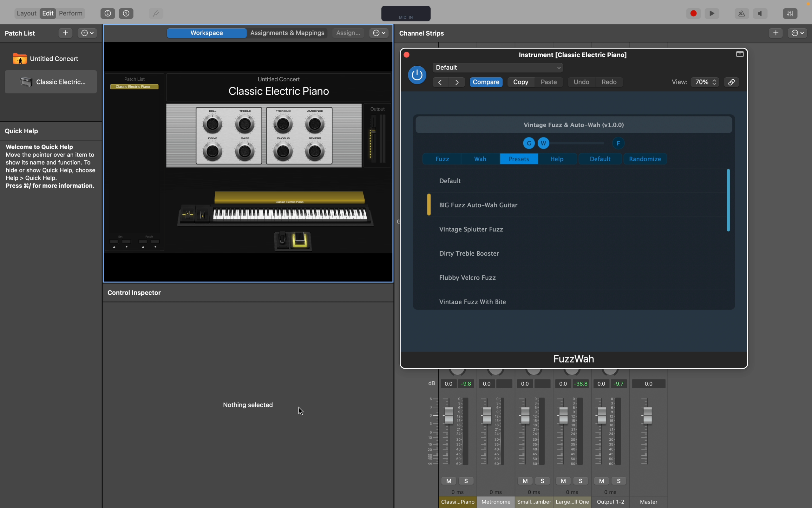Switch to the Wah tab

pos(480,159)
